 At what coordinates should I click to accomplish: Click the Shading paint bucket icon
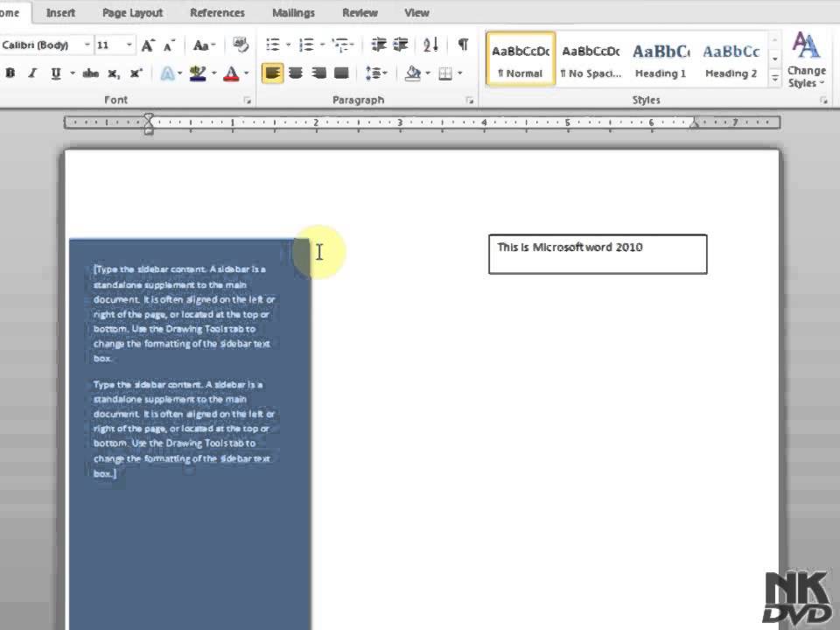click(x=412, y=73)
